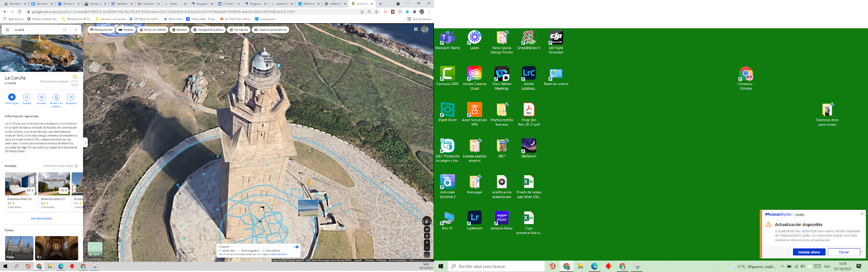Click Más información link in imagery legend
868x272 pixels.
280,254
